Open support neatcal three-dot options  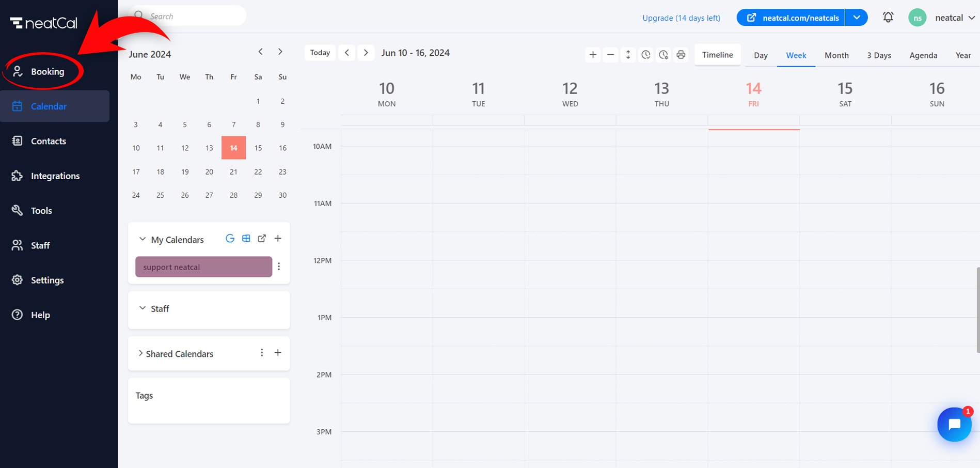click(279, 267)
